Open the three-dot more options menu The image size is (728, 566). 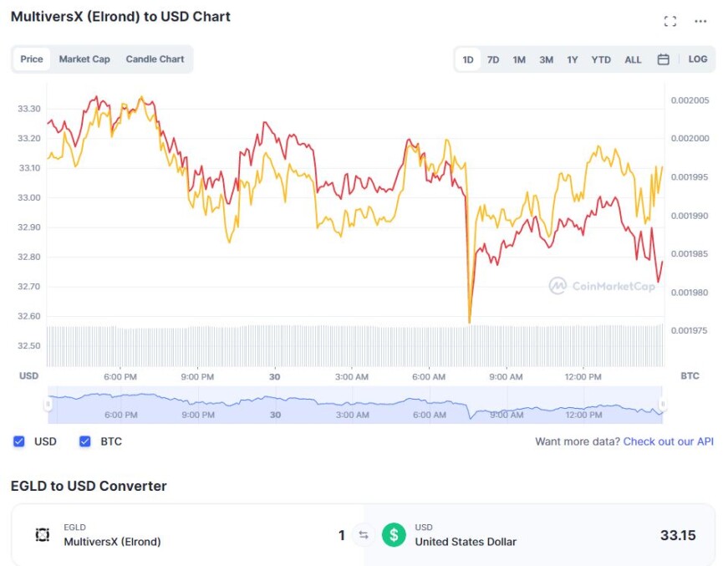pyautogui.click(x=700, y=21)
